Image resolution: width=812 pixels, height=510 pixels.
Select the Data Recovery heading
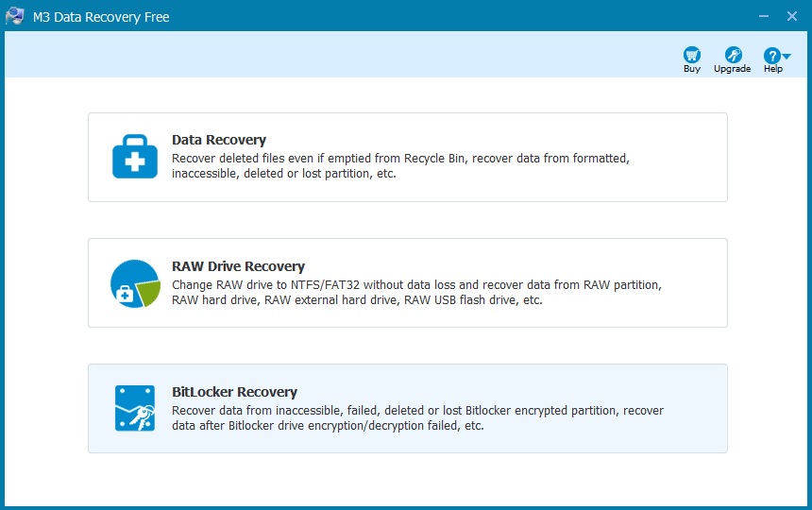[x=219, y=140]
